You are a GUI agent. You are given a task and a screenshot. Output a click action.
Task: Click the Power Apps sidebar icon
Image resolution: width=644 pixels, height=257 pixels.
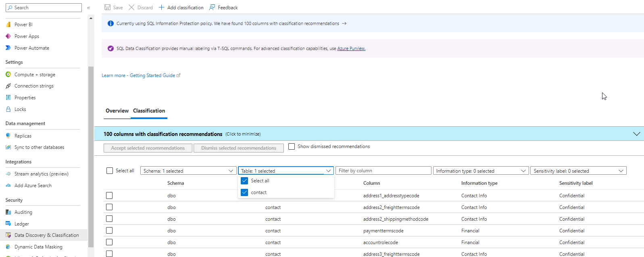[8, 36]
